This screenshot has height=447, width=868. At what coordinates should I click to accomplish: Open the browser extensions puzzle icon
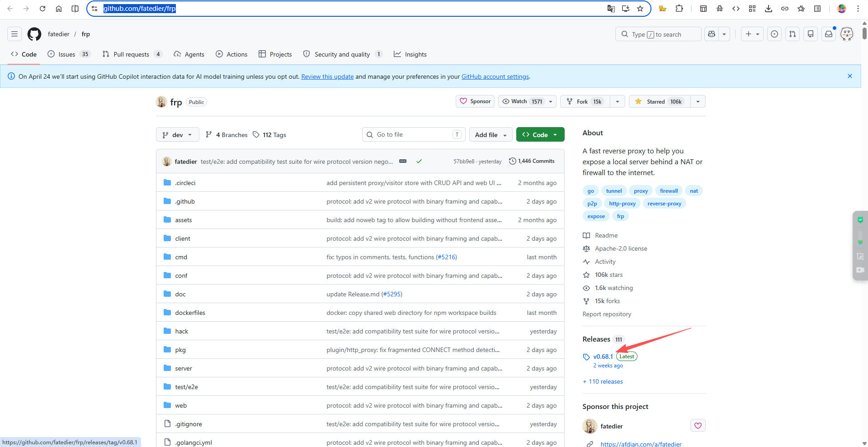click(x=679, y=9)
